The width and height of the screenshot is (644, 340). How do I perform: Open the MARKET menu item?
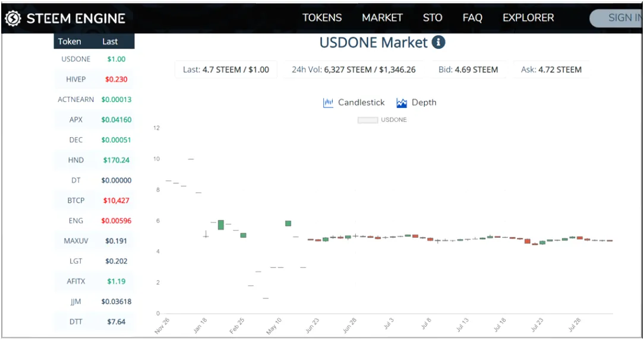(x=383, y=18)
